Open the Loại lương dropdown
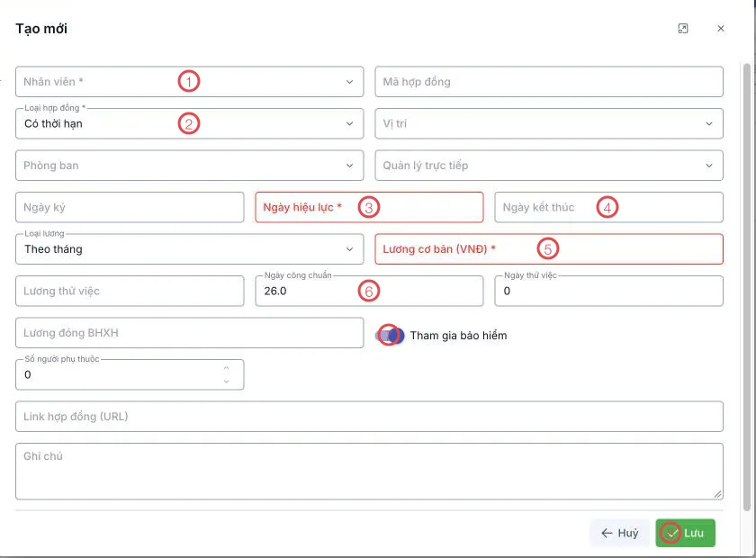This screenshot has height=558, width=756. point(190,249)
